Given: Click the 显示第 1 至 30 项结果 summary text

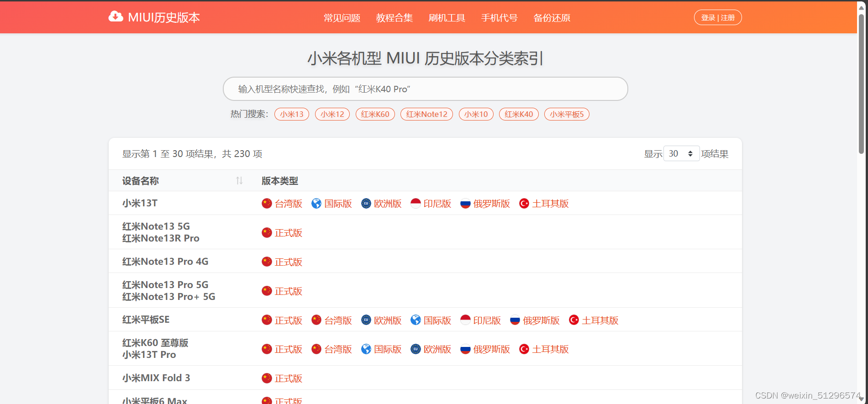Looking at the screenshot, I should [192, 154].
